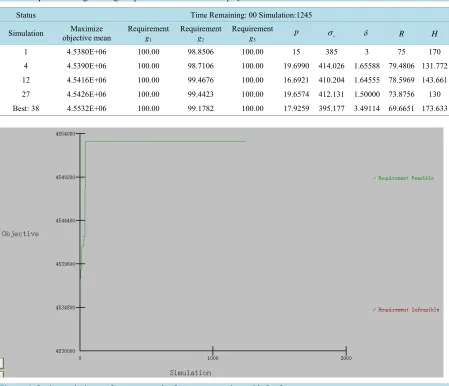The width and height of the screenshot is (449, 386).
Task: Click the 2000 tick on simulation axis
Action: (346, 358)
